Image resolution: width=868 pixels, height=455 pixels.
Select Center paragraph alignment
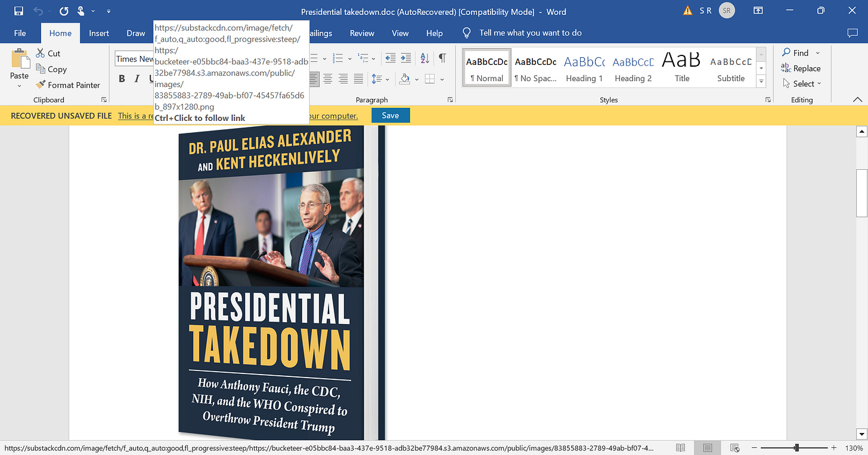pyautogui.click(x=328, y=79)
